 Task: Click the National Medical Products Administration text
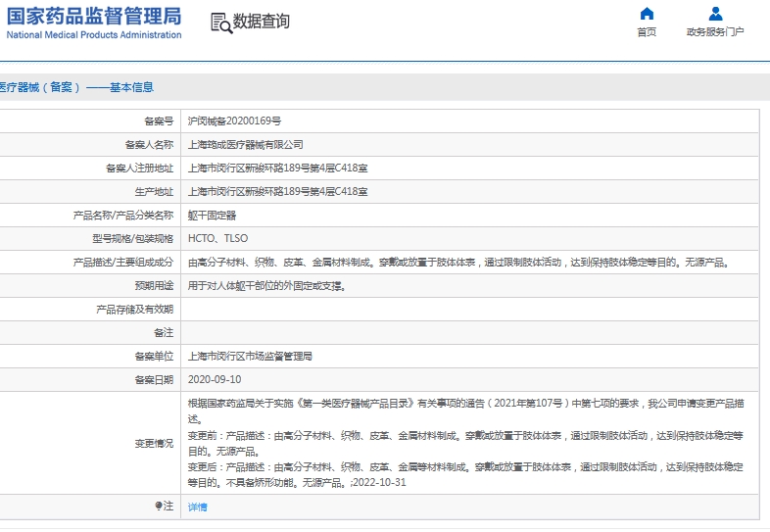click(94, 35)
